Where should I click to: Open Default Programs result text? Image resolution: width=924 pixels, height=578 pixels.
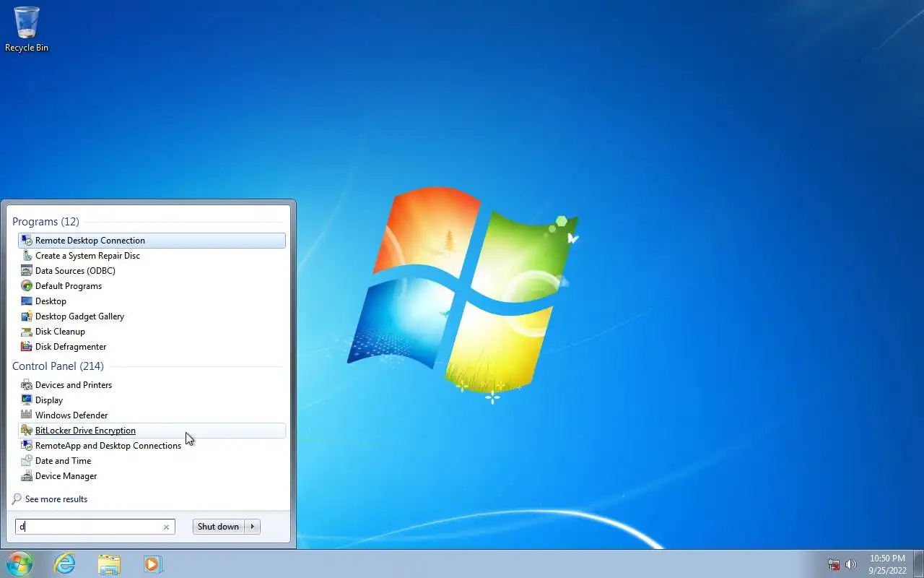tap(69, 286)
